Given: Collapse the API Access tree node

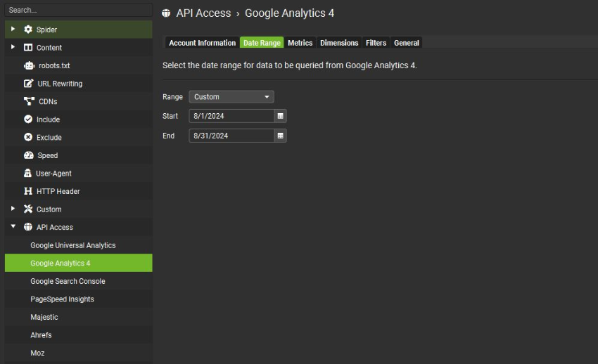Looking at the screenshot, I should pos(13,226).
